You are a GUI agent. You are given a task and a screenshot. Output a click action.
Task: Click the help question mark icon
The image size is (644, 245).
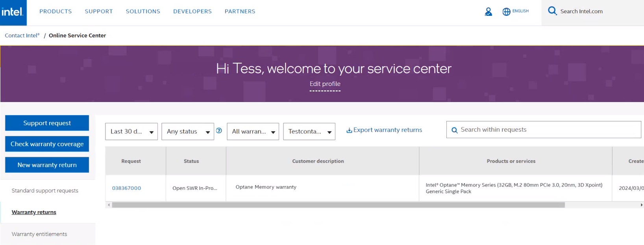click(219, 131)
